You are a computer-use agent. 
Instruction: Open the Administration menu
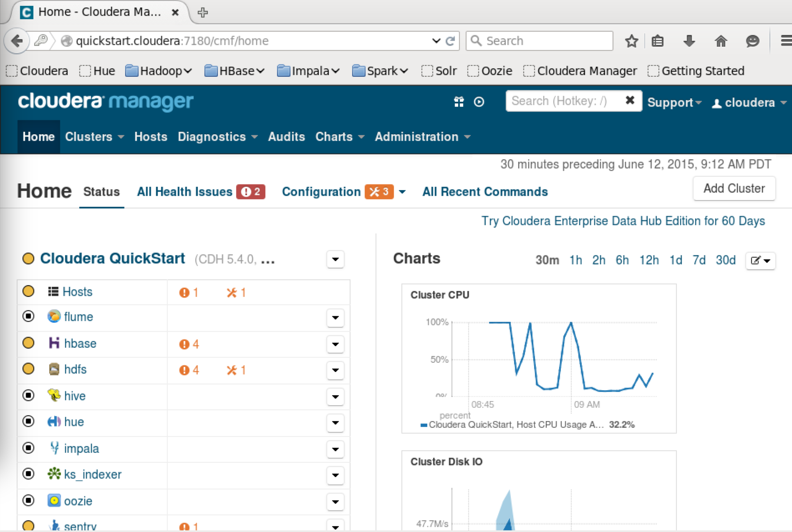pos(423,137)
